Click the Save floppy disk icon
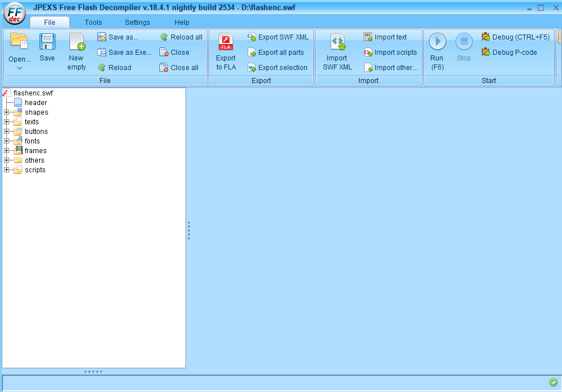The height and width of the screenshot is (392, 562). [x=47, y=41]
